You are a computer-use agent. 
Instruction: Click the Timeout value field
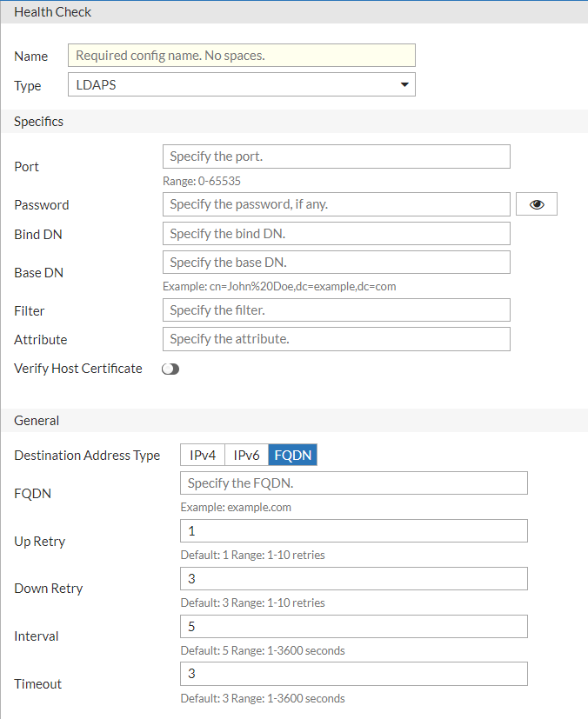(x=354, y=674)
